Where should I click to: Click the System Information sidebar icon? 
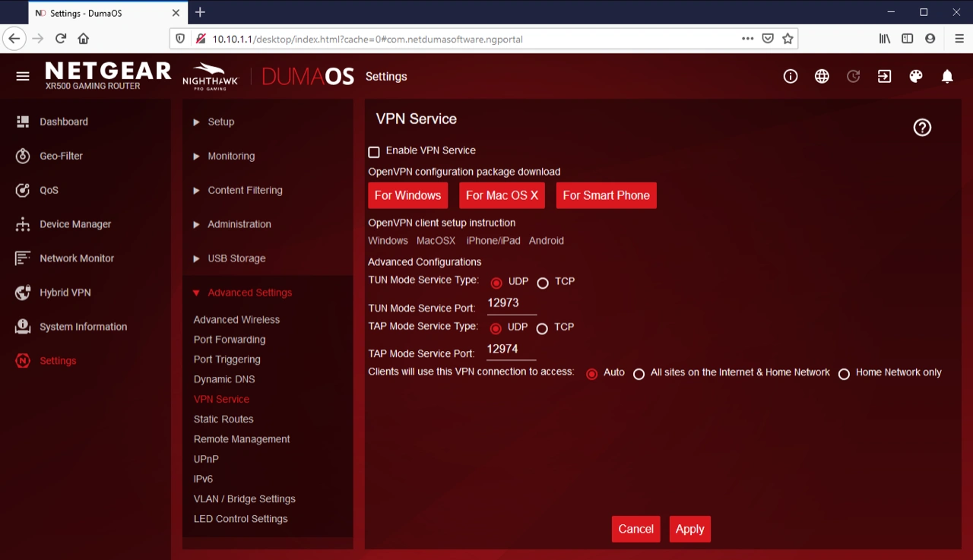click(23, 327)
